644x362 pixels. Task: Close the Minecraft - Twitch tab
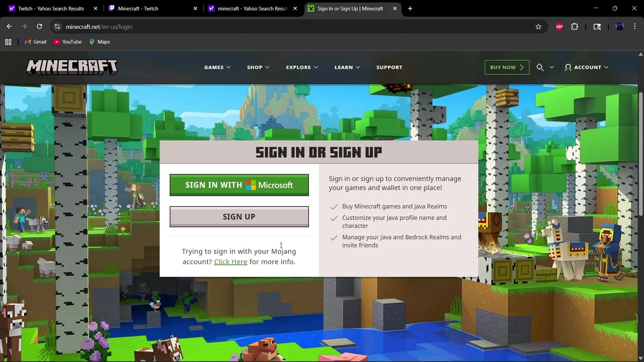pyautogui.click(x=195, y=9)
